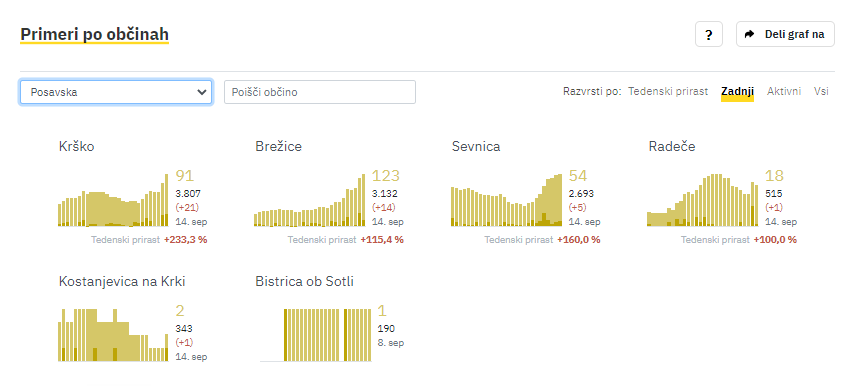Open the Sevnica bar chart
This screenshot has height=386, width=858.
coord(507,200)
